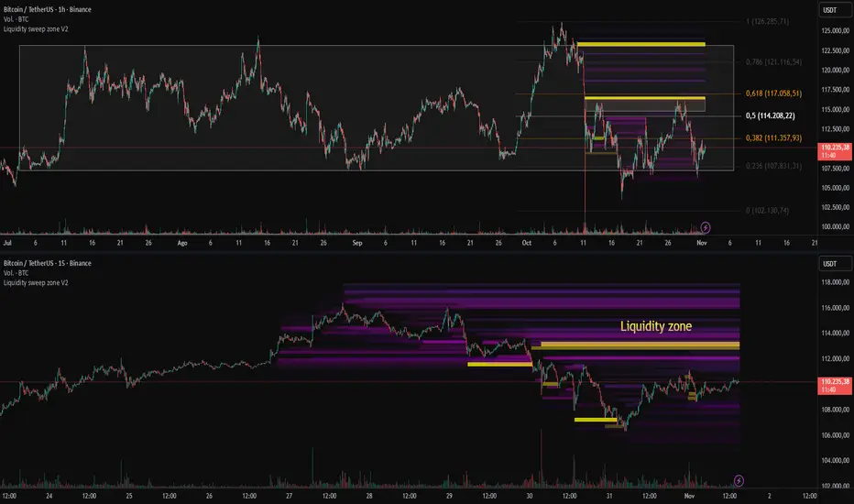
Task: Click the lightning icon in the 15-minute chart
Action: pos(739,480)
